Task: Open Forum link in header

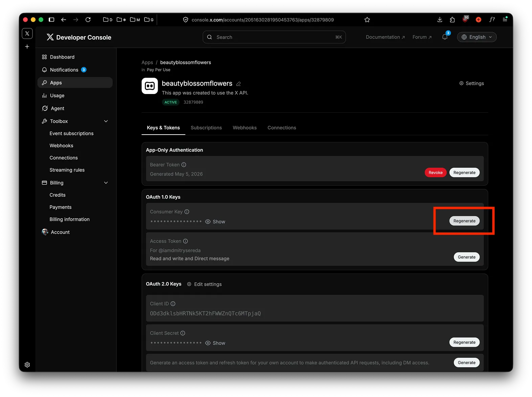Action: tap(422, 37)
